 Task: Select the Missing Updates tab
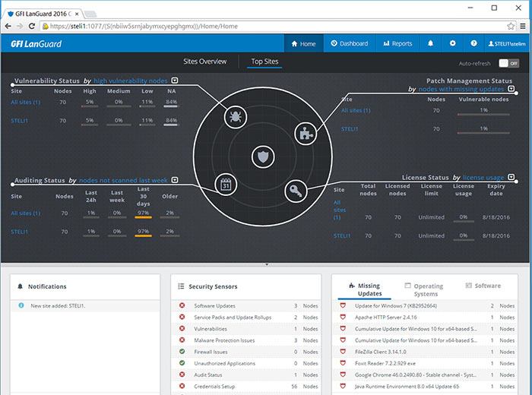365,289
